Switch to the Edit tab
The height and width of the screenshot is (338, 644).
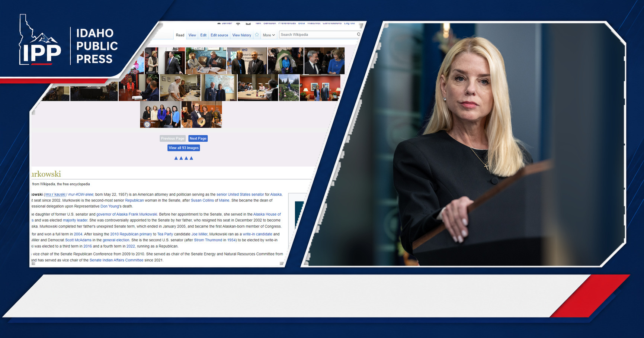[x=203, y=35]
